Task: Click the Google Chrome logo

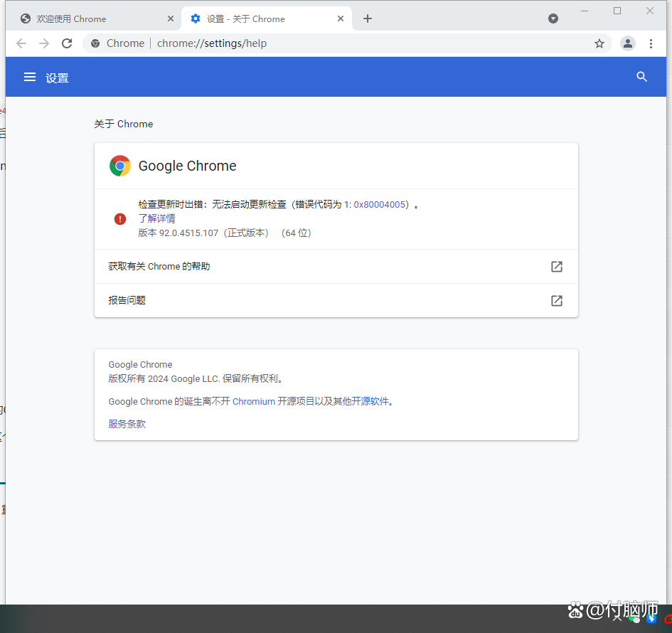Action: coord(120,166)
